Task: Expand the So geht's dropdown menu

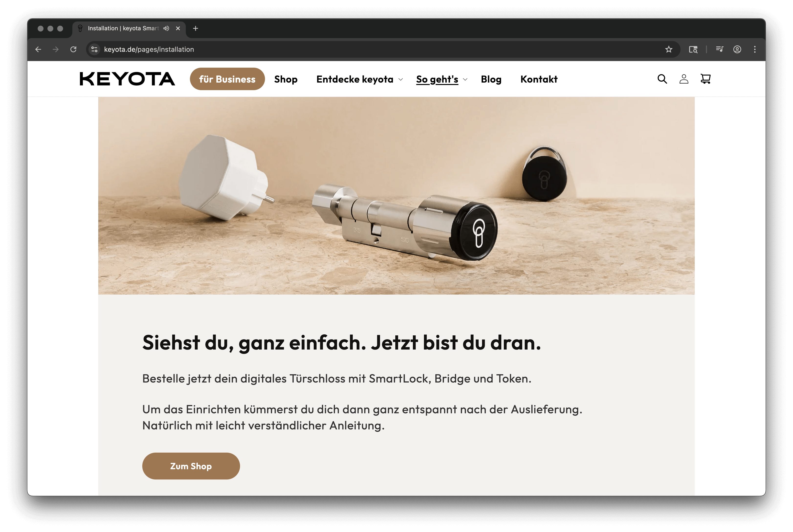Action: click(442, 79)
